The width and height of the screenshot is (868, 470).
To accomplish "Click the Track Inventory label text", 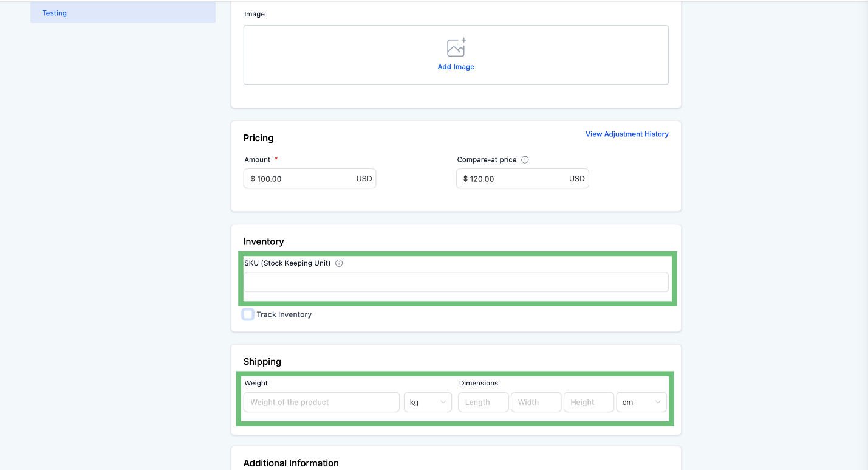I will [284, 314].
